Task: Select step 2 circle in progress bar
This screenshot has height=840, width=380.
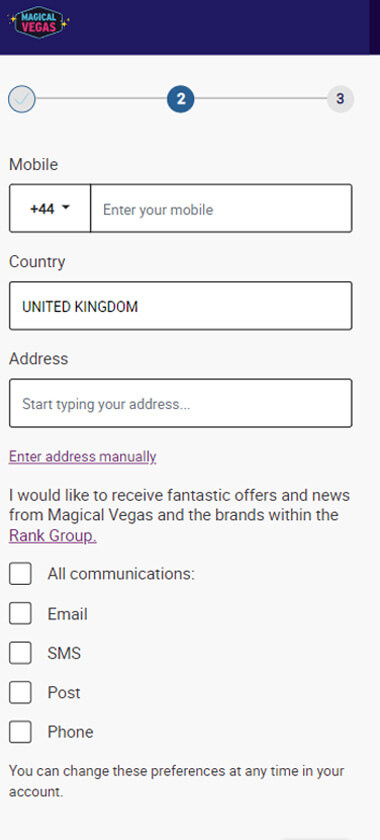Action: click(181, 99)
